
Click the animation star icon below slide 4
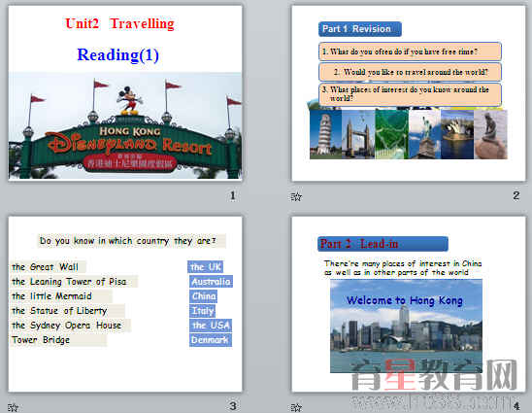(x=296, y=407)
